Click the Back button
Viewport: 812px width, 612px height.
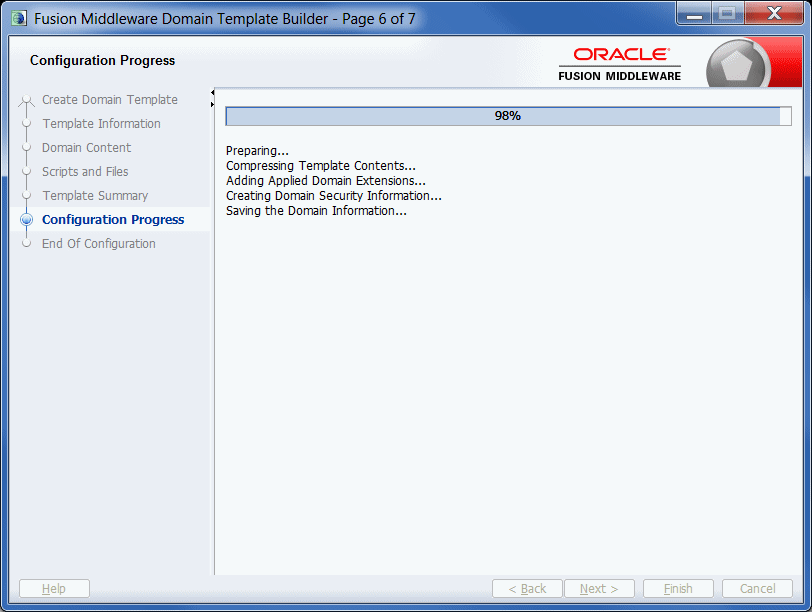click(527, 589)
